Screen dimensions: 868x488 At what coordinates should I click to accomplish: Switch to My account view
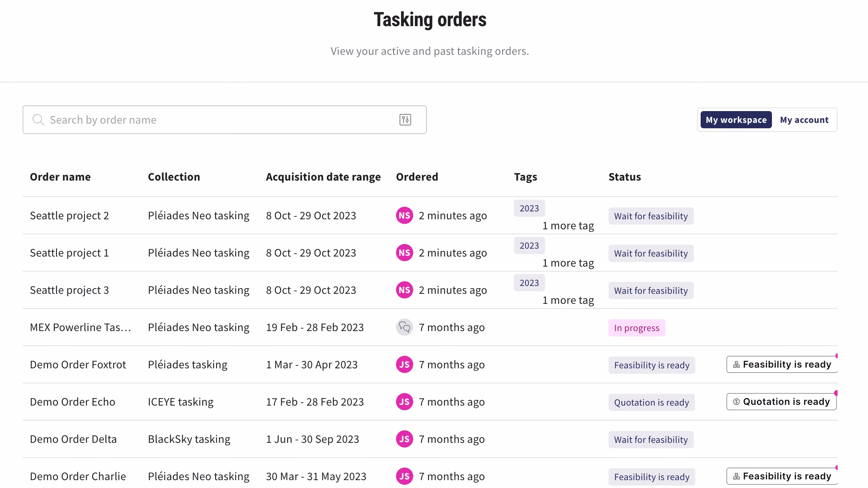click(804, 120)
